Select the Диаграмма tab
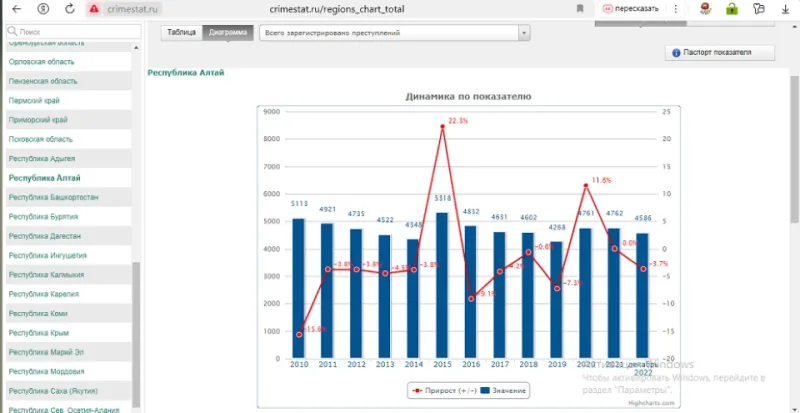The width and height of the screenshot is (800, 413). (x=228, y=32)
